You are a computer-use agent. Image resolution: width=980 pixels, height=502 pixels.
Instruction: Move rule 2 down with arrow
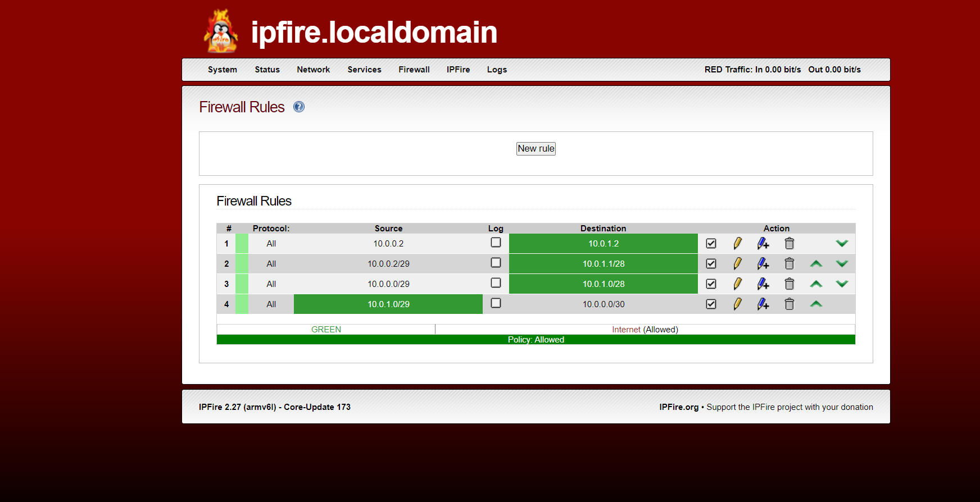click(x=842, y=263)
